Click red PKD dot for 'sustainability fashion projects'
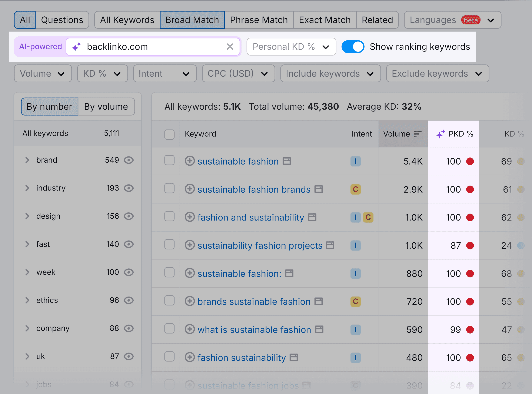Viewport: 532px width, 394px height. pyautogui.click(x=470, y=245)
